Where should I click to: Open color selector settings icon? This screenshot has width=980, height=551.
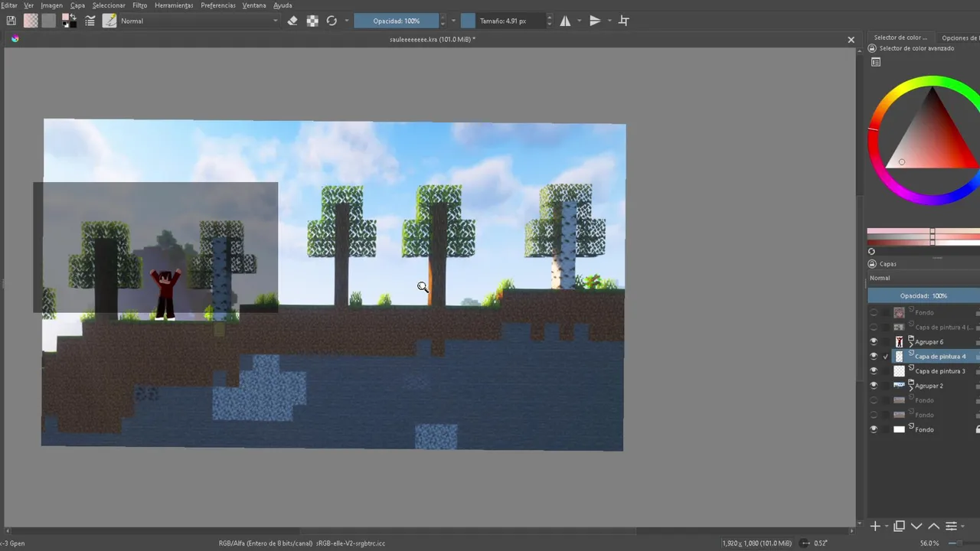(x=876, y=63)
